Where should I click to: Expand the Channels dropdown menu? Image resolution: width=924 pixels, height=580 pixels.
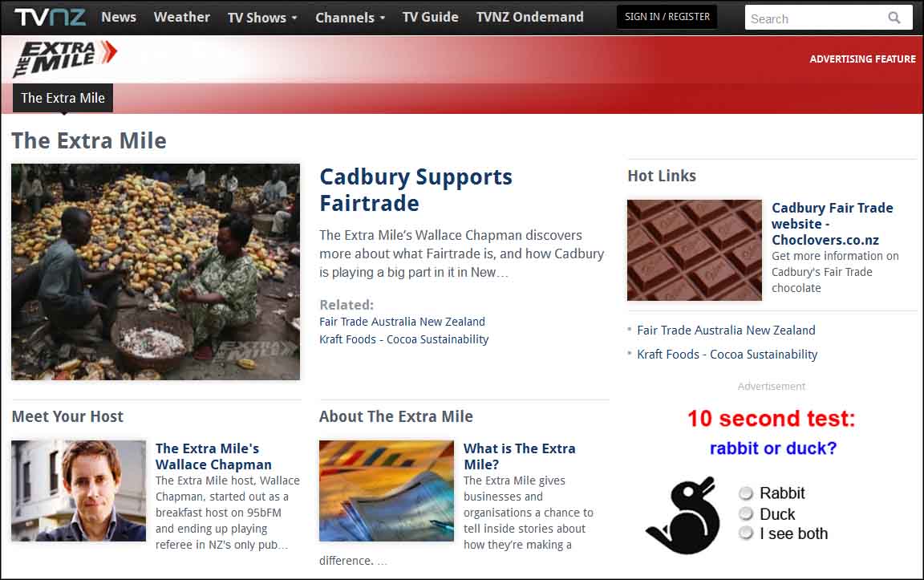350,18
